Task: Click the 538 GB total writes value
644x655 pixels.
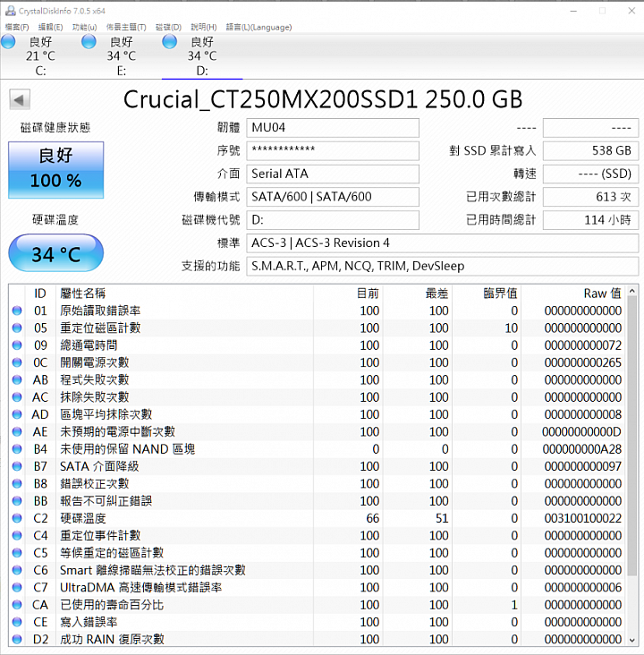Action: click(x=590, y=150)
